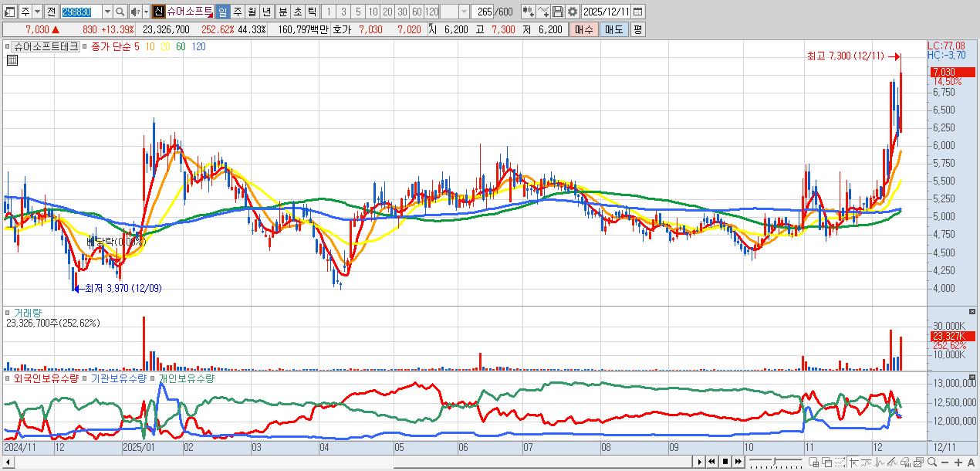Click the chart play forward control
This screenshot has width=980, height=471.
(700, 462)
